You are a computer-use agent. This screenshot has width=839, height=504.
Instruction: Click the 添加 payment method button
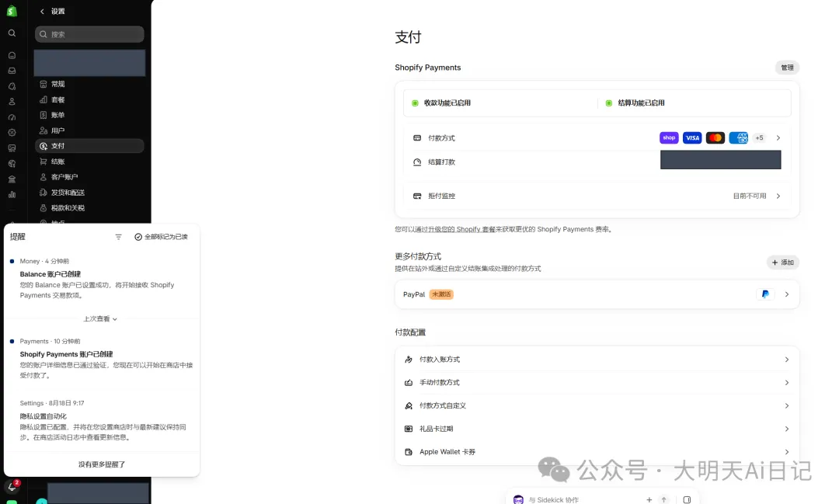coord(783,262)
